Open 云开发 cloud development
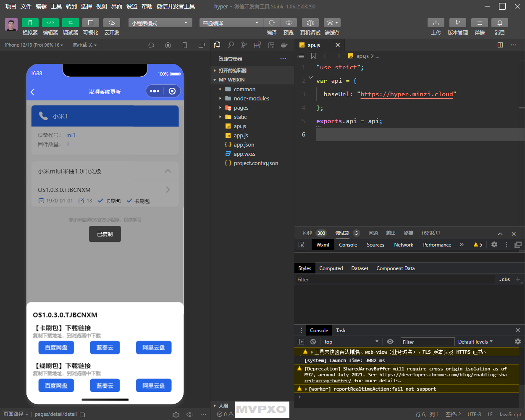The width and height of the screenshot is (525, 420). [112, 23]
